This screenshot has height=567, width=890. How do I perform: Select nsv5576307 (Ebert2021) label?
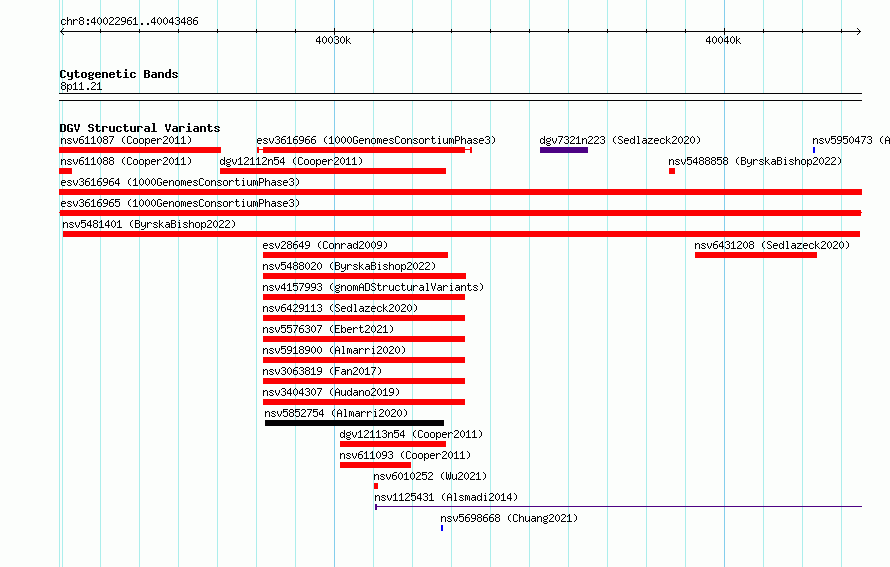click(x=328, y=329)
